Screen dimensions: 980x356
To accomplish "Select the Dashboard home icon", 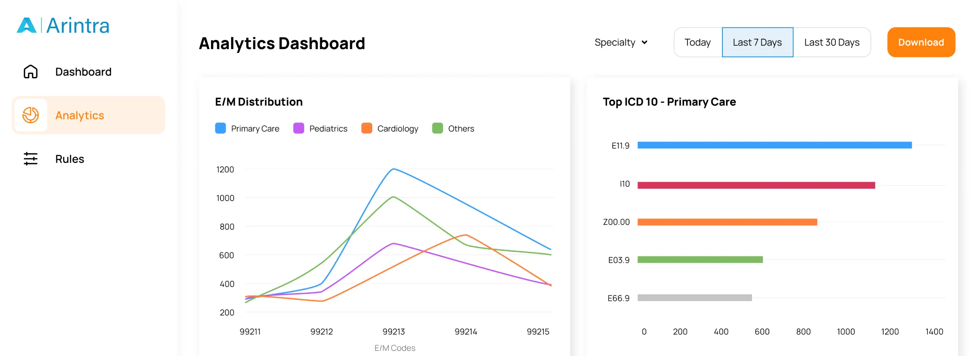I will point(31,72).
